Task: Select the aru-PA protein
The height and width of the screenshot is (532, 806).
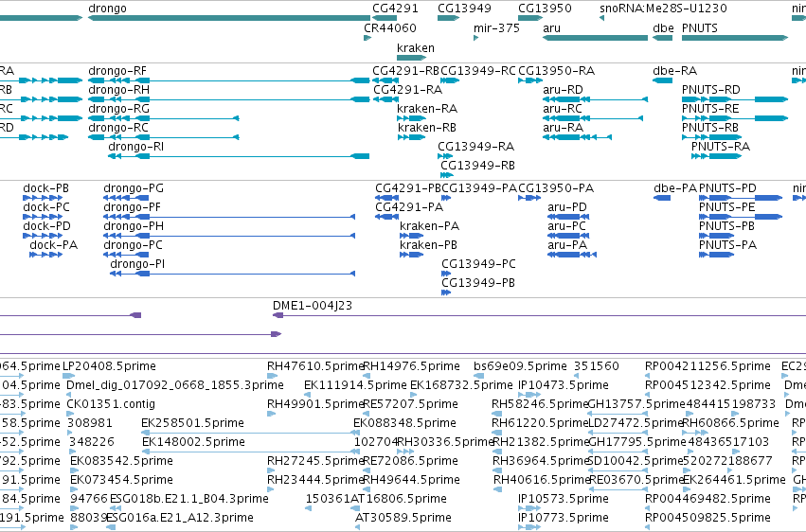Action: point(572,255)
